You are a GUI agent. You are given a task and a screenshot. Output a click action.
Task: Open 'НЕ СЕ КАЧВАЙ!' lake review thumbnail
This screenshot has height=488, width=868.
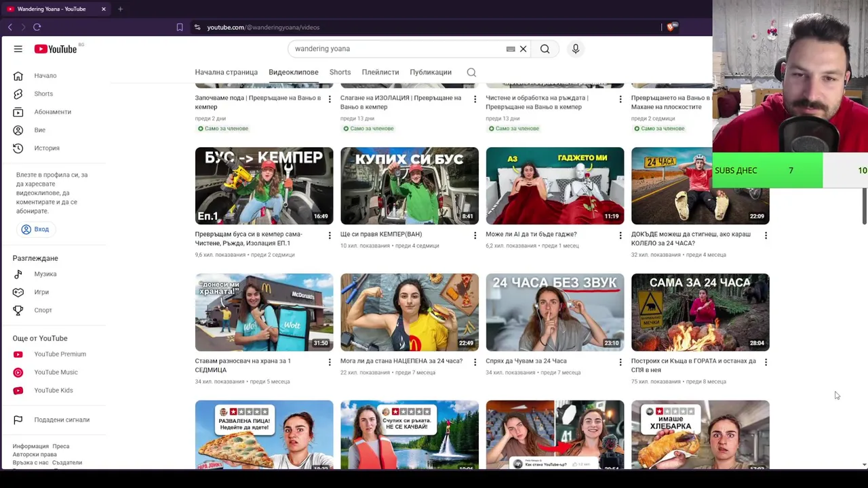click(409, 434)
